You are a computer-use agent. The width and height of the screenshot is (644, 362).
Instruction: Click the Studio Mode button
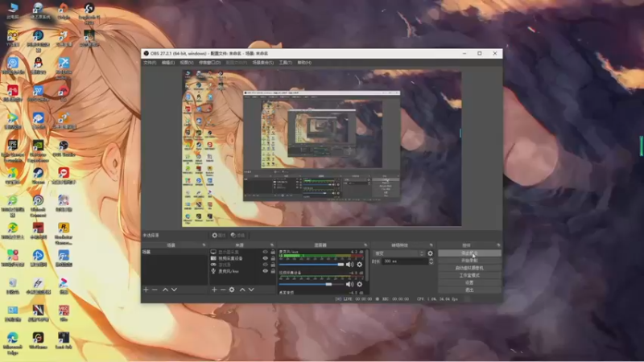[469, 275]
